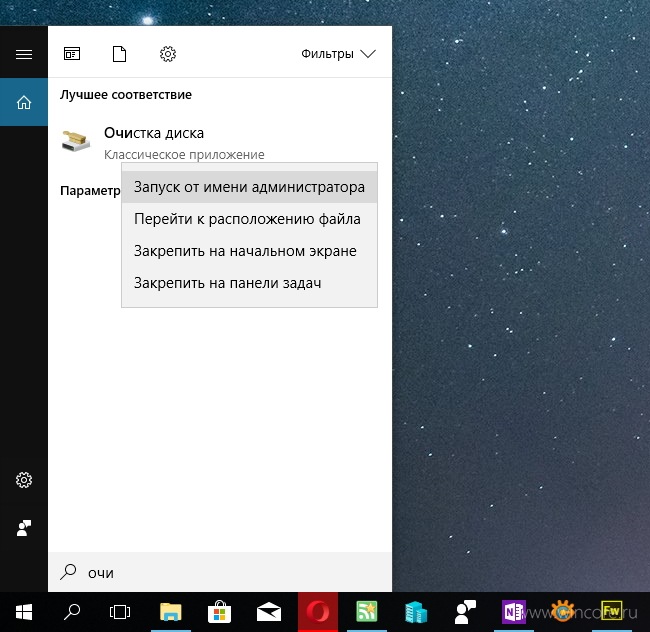
Task: Open Feedback Hub icon on taskbar
Action: coord(465,612)
